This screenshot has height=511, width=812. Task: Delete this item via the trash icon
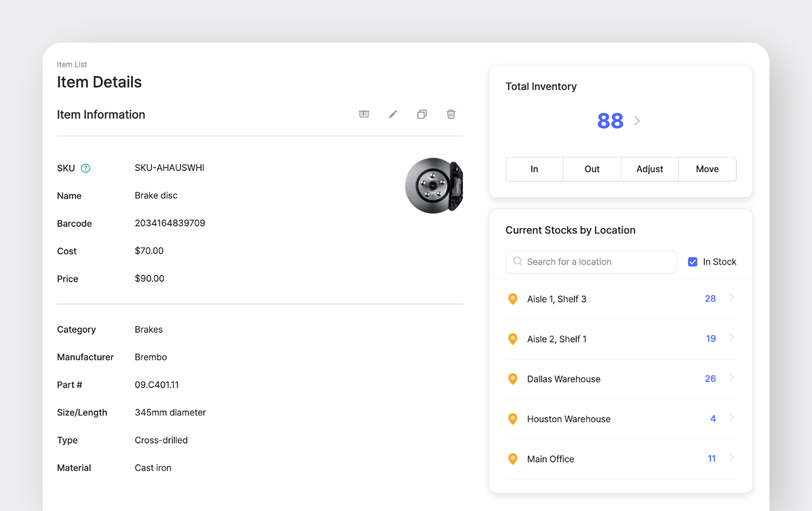click(x=451, y=114)
